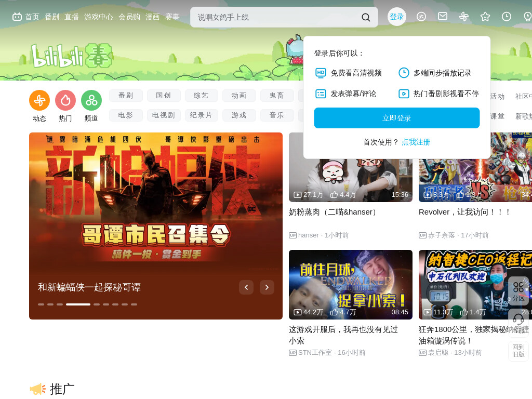Open 直播 in the top navigation

coord(72,17)
